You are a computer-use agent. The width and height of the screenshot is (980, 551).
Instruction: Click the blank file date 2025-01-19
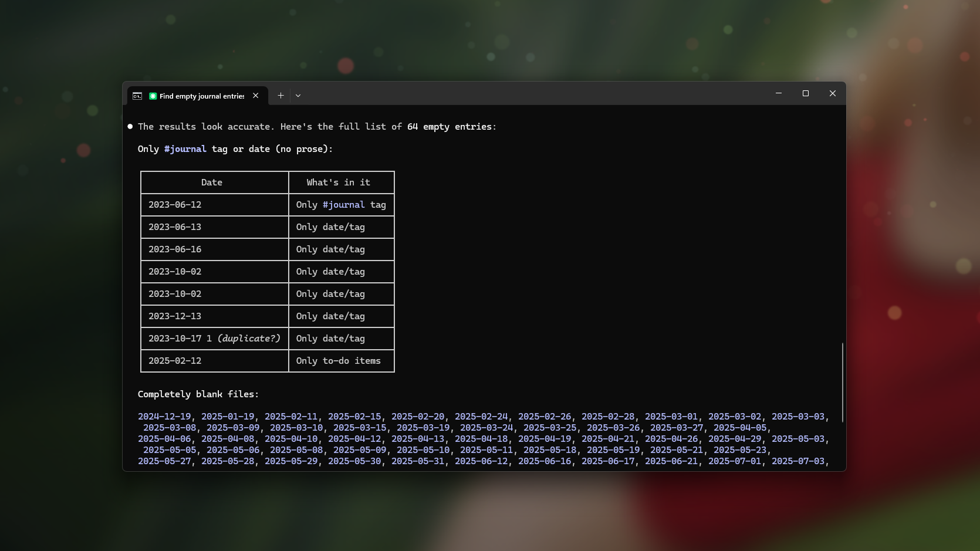pos(228,417)
